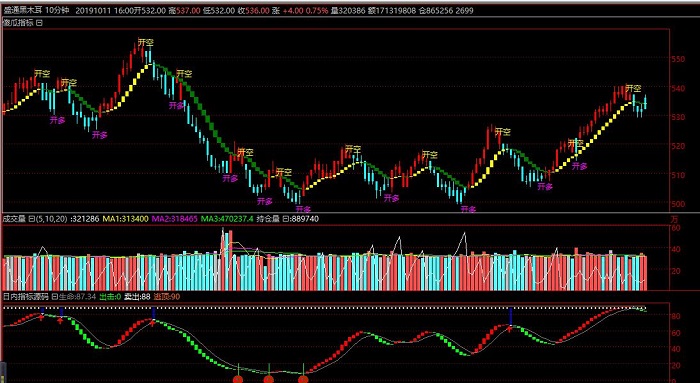
Task: Click the rightmost blue sell bar in oscillator
Action: tap(510, 316)
